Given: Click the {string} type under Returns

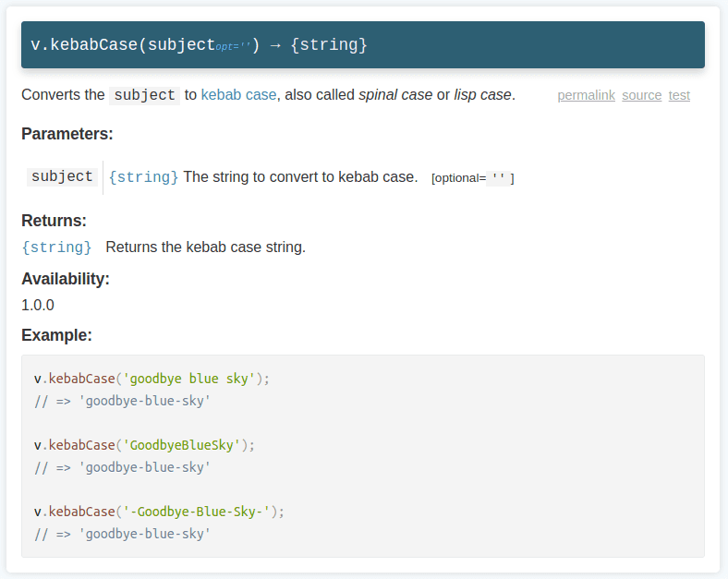Looking at the screenshot, I should 56,247.
